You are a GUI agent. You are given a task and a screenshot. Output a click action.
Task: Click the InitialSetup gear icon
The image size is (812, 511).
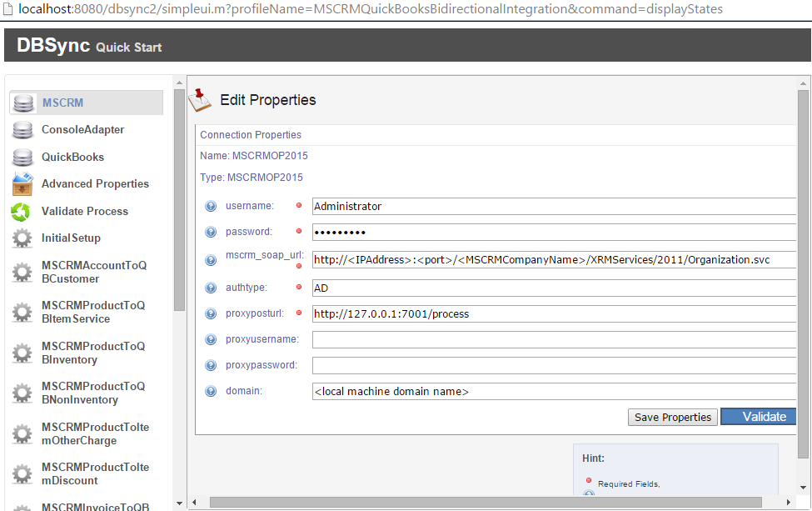pos(22,238)
